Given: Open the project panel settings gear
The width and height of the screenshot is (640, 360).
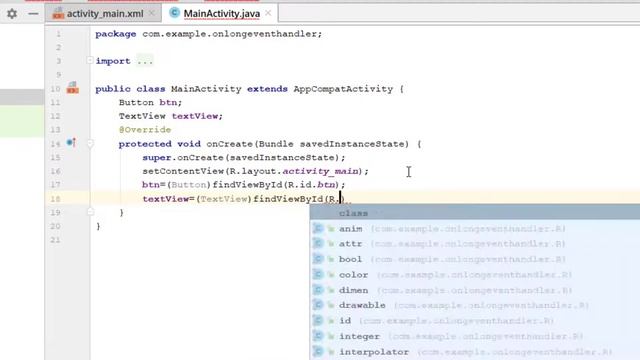Looking at the screenshot, I should [x=12, y=13].
